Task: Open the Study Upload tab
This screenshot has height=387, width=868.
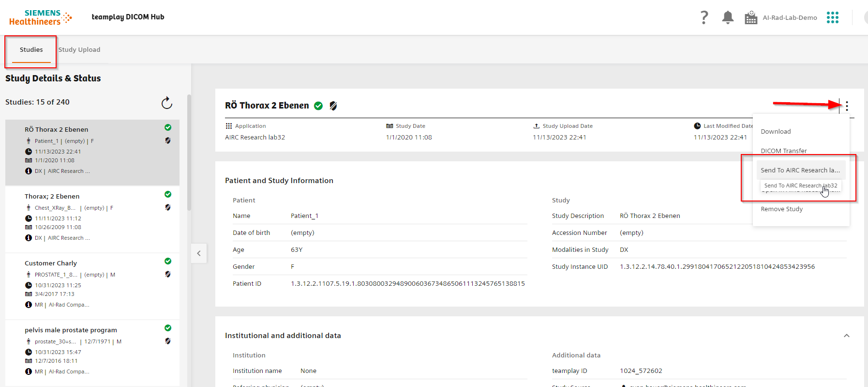Action: [79, 50]
